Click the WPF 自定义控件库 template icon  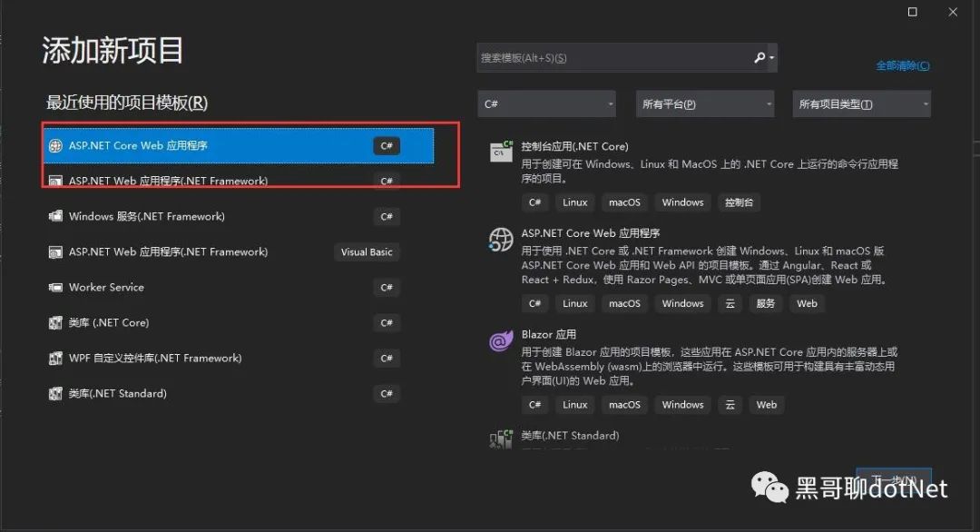[55, 359]
